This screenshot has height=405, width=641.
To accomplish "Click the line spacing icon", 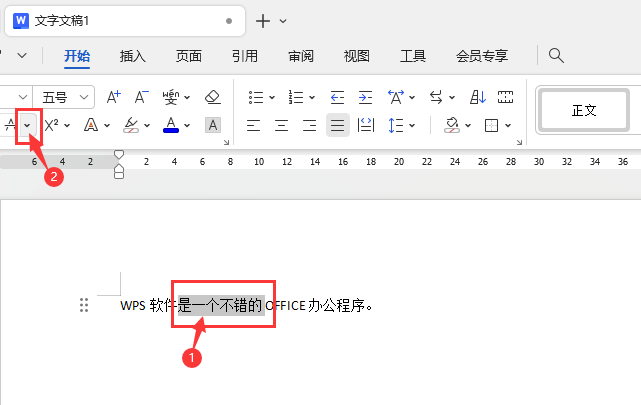I will pos(396,125).
